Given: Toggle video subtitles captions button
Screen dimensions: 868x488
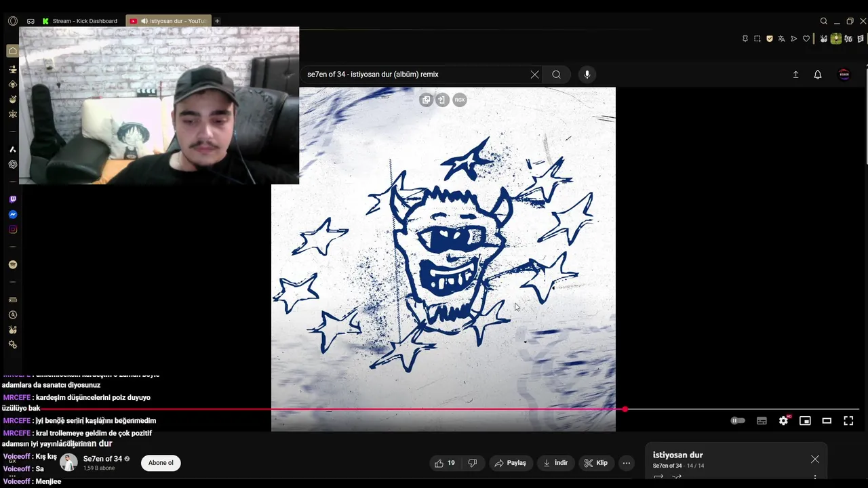Looking at the screenshot, I should coord(762,421).
